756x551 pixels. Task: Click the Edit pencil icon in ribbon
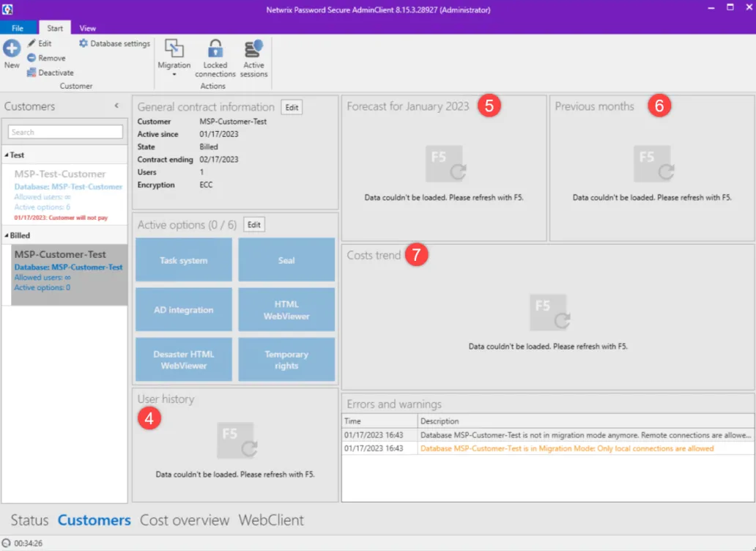tap(31, 43)
